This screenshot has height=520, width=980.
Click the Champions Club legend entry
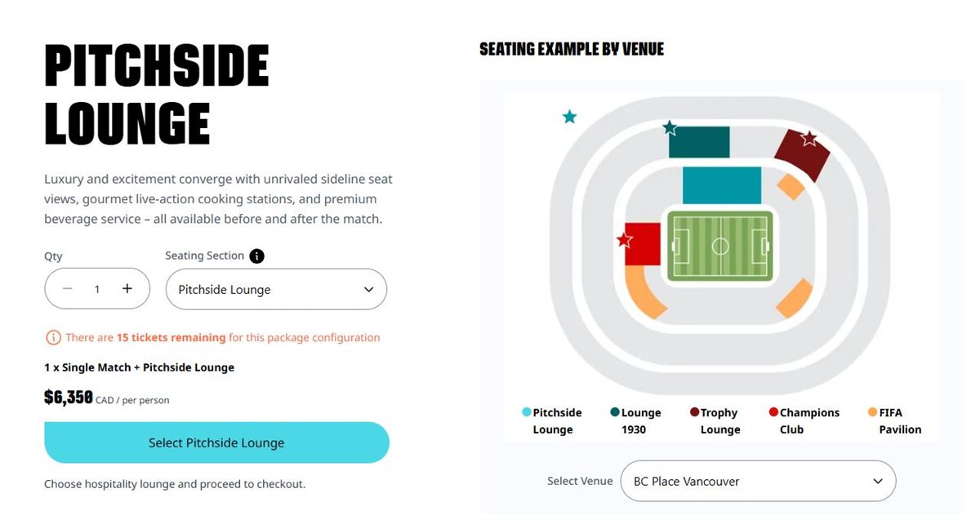point(804,420)
